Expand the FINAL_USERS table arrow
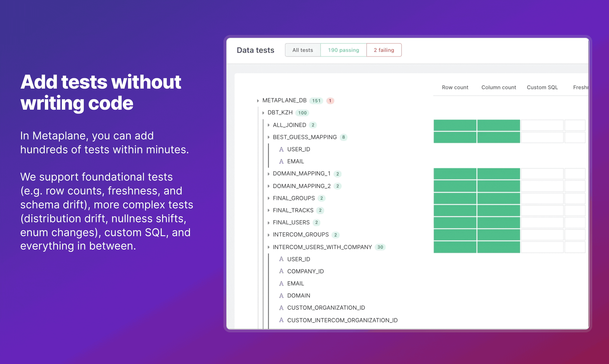This screenshot has height=364, width=609. [269, 222]
